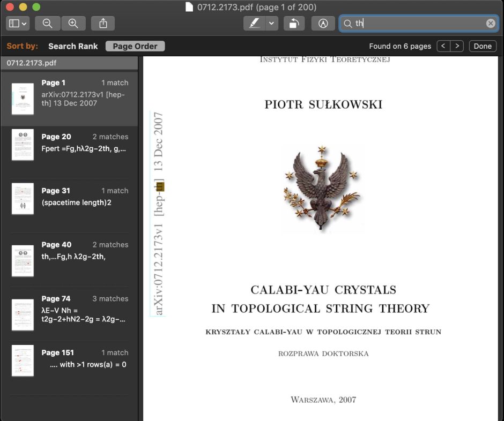Open the sidebar view options dropdown

[18, 24]
